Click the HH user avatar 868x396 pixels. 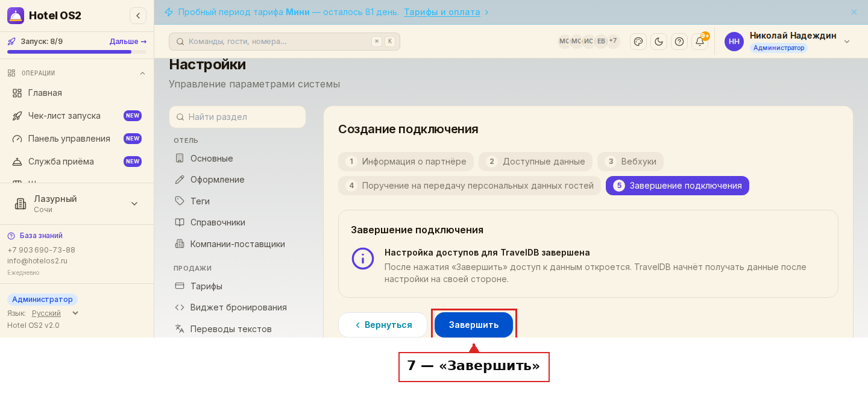click(x=734, y=42)
